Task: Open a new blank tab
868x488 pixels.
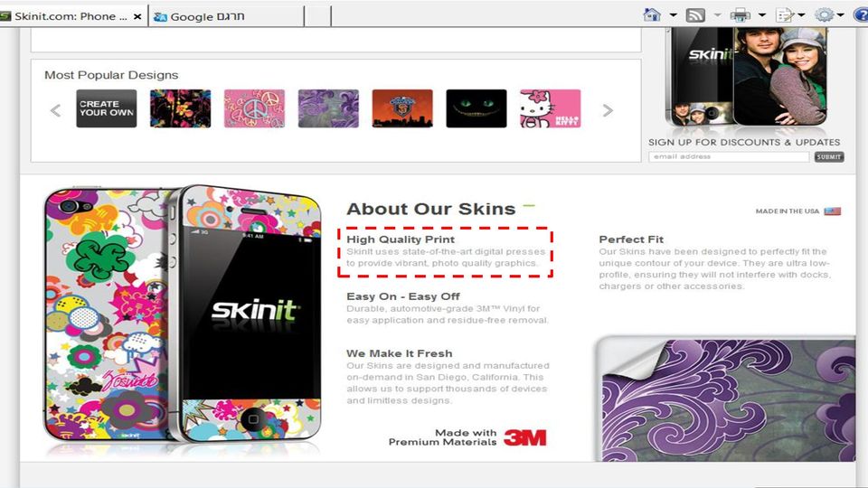Action: [317, 16]
